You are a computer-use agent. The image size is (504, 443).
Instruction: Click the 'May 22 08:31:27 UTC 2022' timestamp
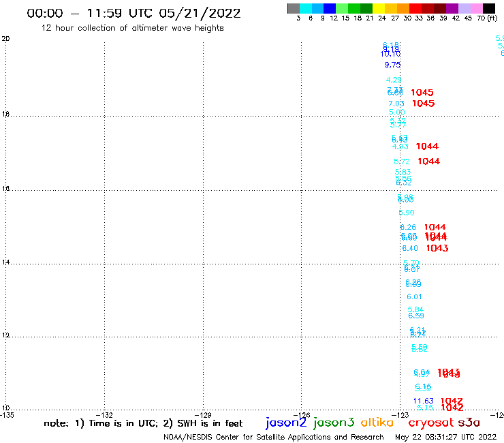[446, 437]
